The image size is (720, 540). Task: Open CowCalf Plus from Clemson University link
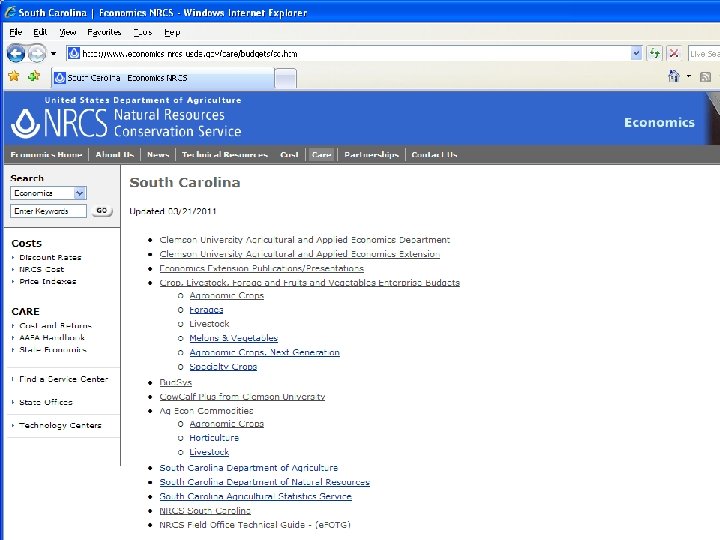coord(242,397)
